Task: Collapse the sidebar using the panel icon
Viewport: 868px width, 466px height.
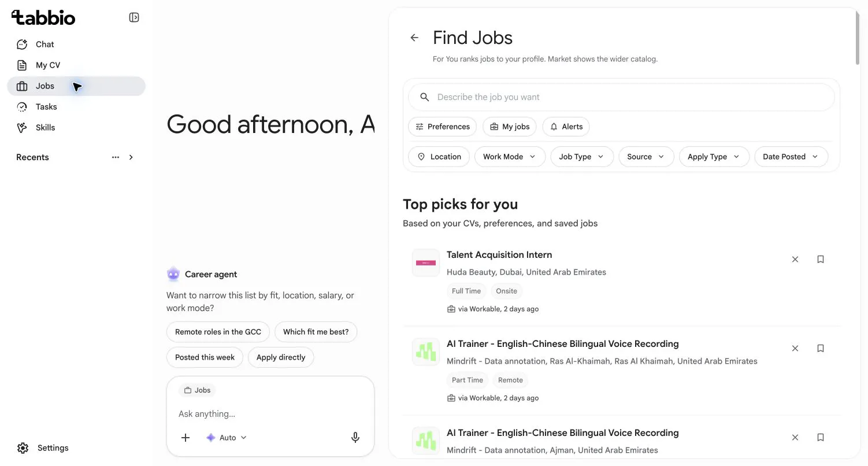Action: (x=134, y=17)
